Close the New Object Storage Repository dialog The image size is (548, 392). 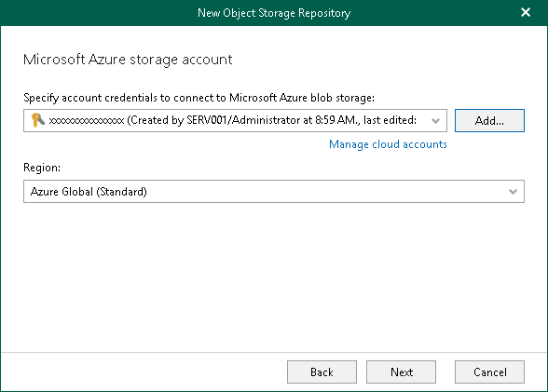(526, 12)
